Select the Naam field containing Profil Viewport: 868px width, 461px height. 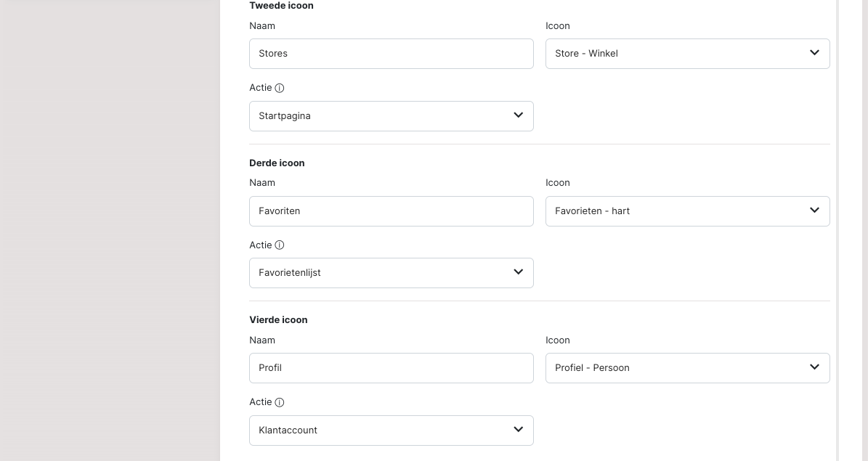pyautogui.click(x=391, y=368)
